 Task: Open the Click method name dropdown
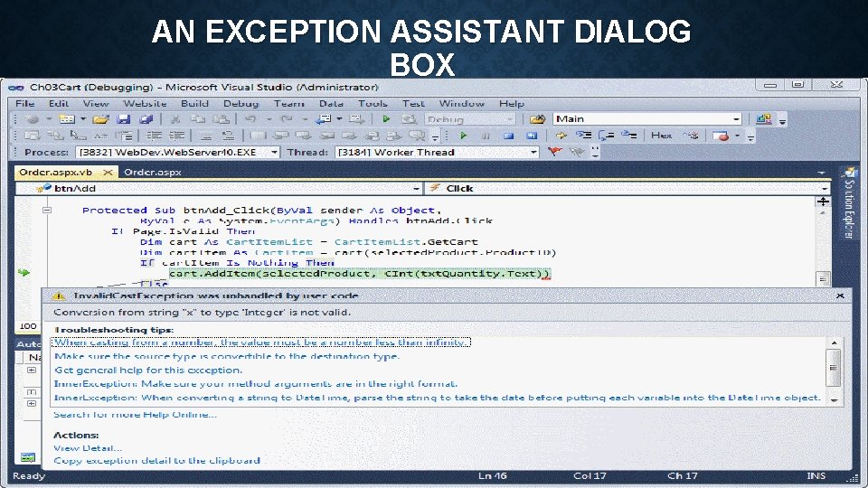825,189
